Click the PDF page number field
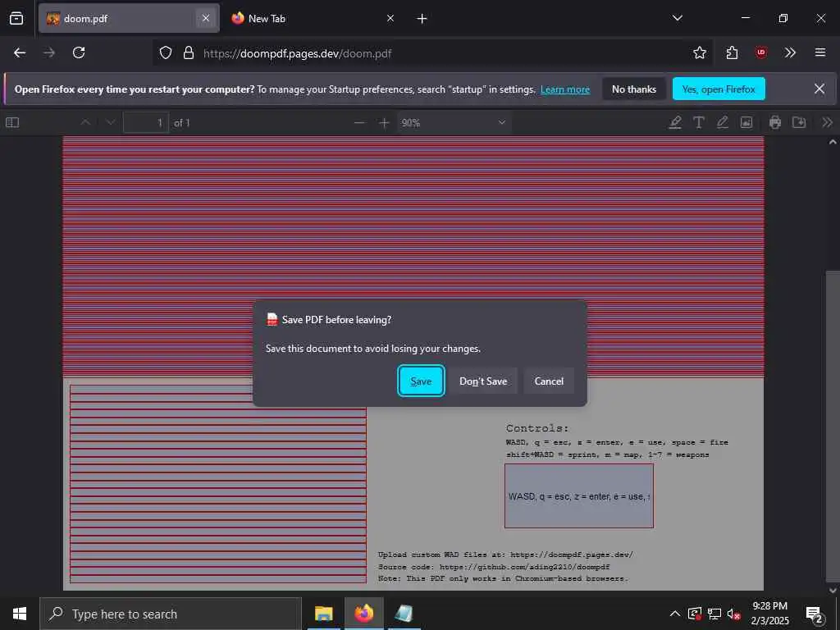The image size is (840, 630). point(146,123)
